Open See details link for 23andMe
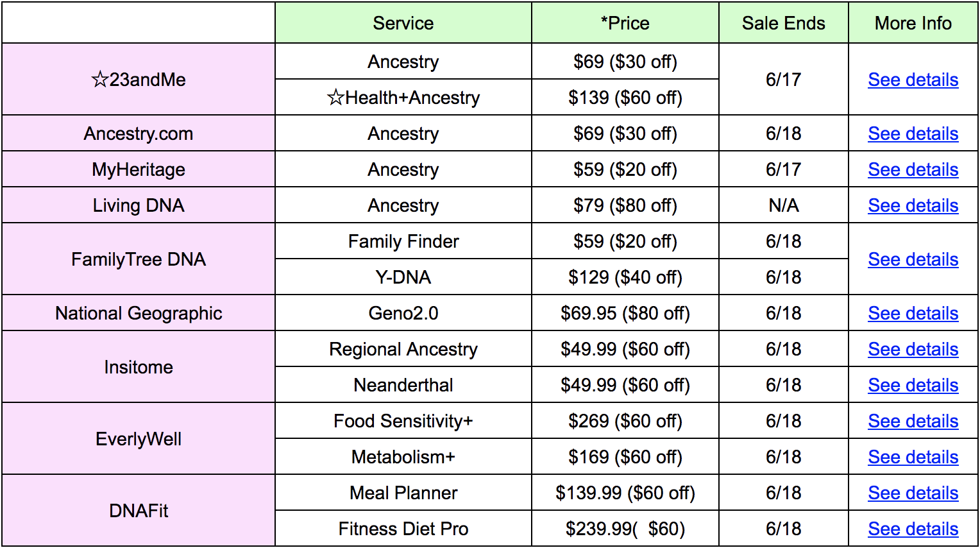 913,80
